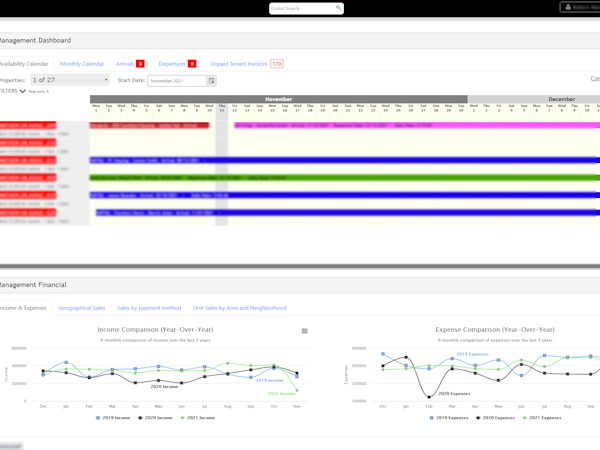Click the red Departures count badge
600x450 pixels.
[x=192, y=64]
